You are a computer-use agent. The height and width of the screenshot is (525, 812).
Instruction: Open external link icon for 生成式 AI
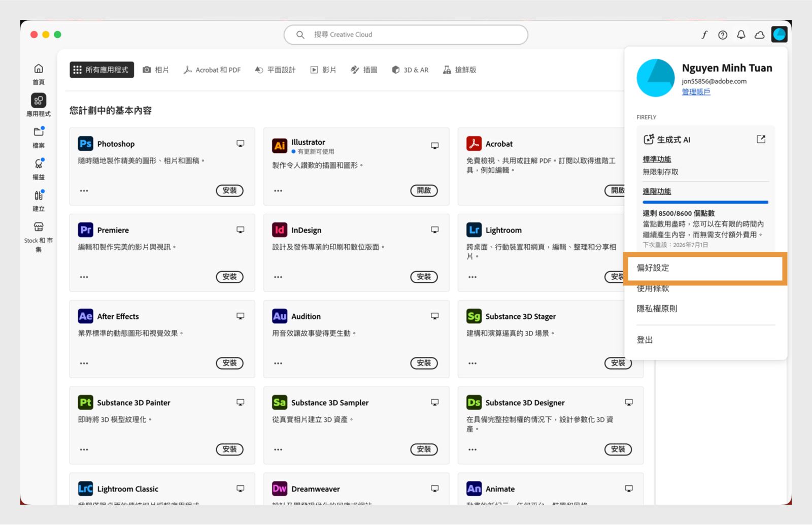click(761, 139)
